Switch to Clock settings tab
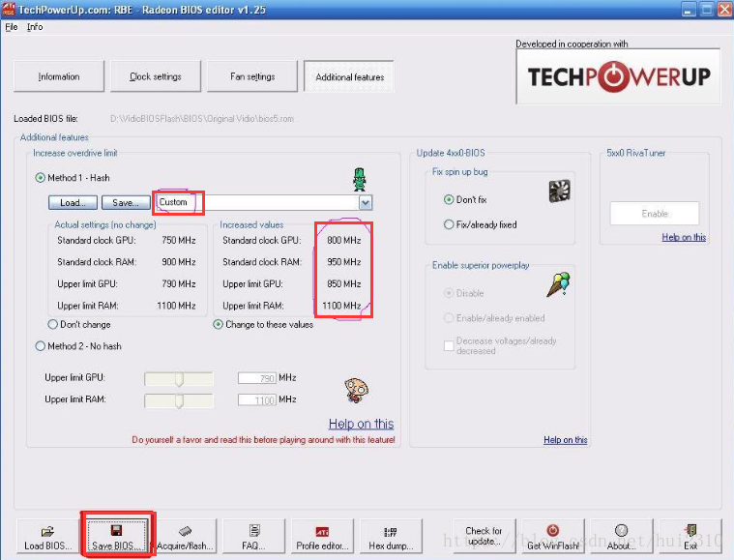This screenshot has width=734, height=560. (156, 76)
